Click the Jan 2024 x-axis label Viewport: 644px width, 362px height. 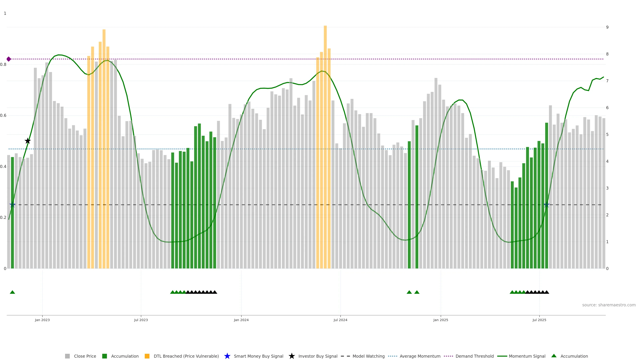click(x=241, y=320)
